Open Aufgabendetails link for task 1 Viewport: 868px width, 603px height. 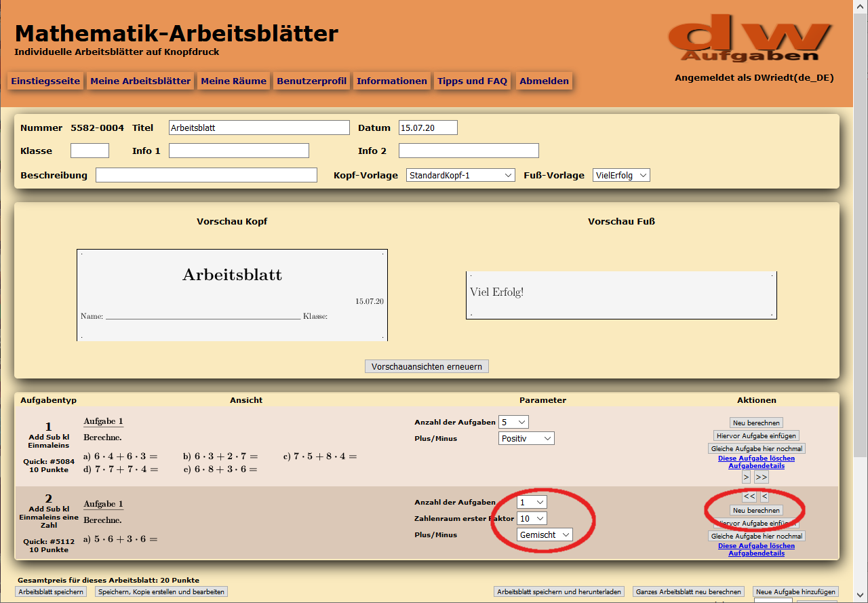click(x=756, y=466)
